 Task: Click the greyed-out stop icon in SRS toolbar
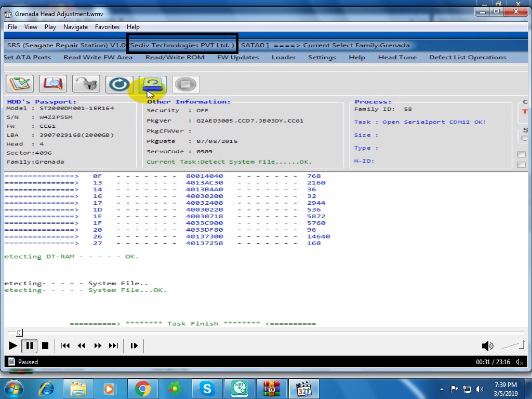[185, 85]
